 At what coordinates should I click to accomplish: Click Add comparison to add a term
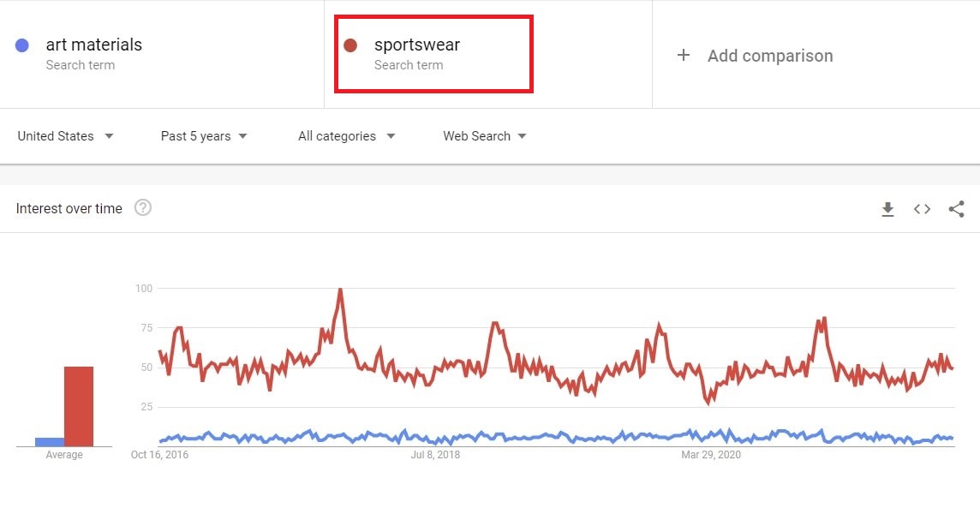(770, 55)
